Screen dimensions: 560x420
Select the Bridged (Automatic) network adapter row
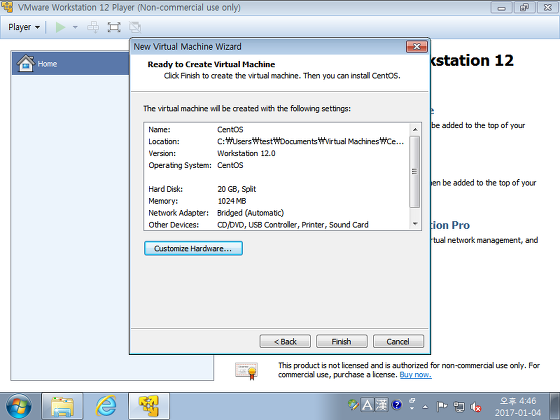pos(277,213)
